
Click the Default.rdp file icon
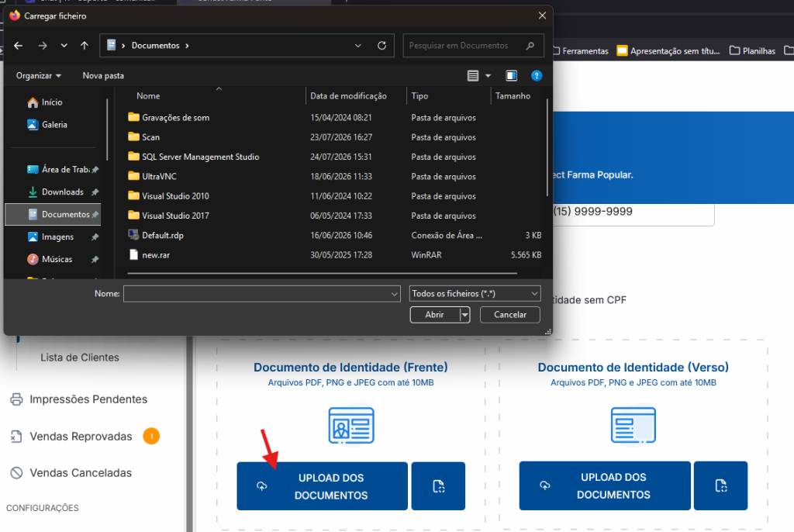(x=133, y=234)
